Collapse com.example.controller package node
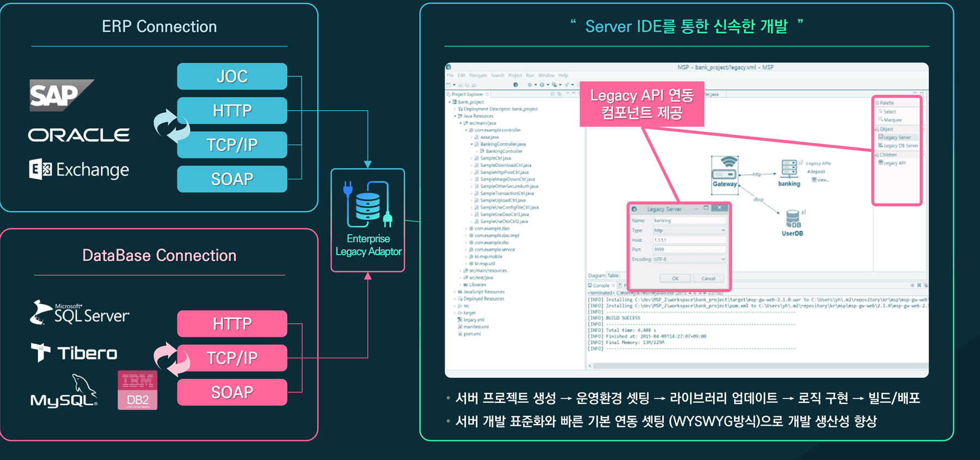 click(466, 130)
